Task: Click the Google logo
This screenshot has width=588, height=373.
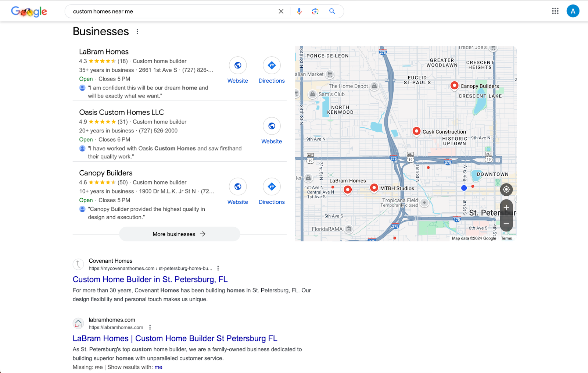Action: point(29,11)
